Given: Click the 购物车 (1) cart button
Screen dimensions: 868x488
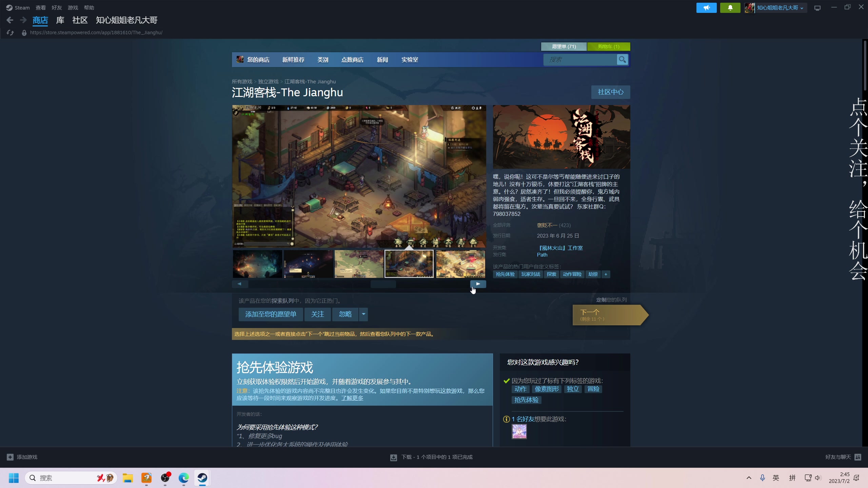Looking at the screenshot, I should (609, 46).
